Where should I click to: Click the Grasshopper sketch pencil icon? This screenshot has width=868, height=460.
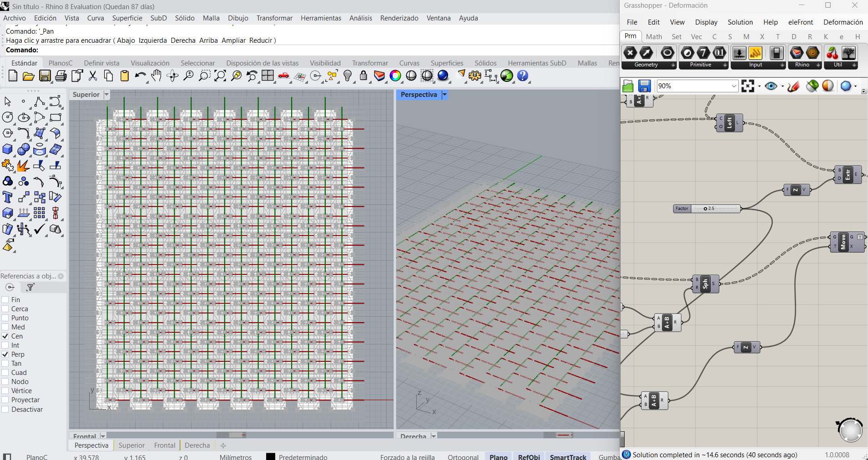click(x=793, y=86)
